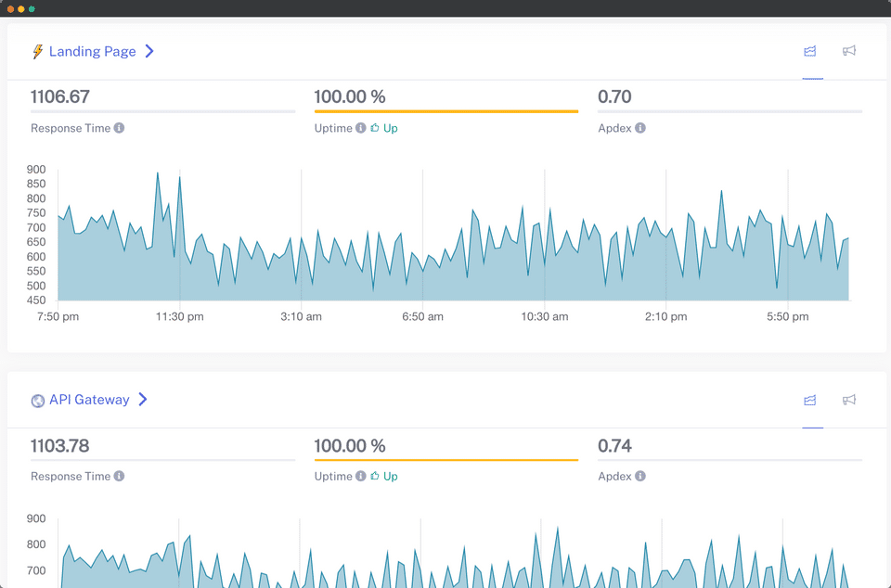Screen dimensions: 891x588
Task: Open the Landing Page monitor link
Action: 92,52
